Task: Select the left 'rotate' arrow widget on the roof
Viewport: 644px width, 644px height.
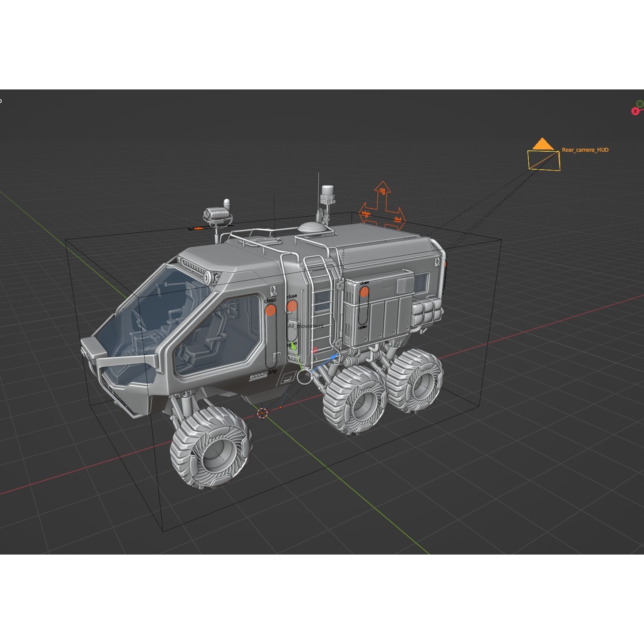Action: pos(366,213)
